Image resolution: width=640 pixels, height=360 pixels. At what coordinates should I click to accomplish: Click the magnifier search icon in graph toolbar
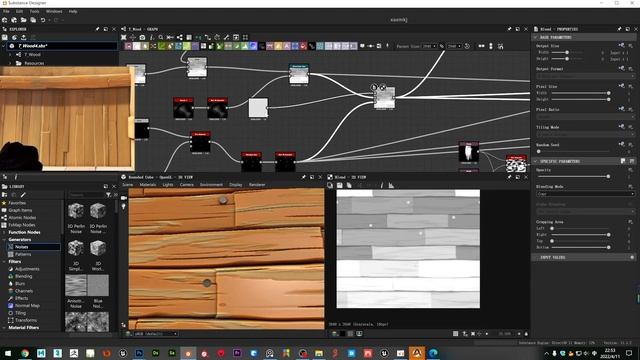pos(161,37)
